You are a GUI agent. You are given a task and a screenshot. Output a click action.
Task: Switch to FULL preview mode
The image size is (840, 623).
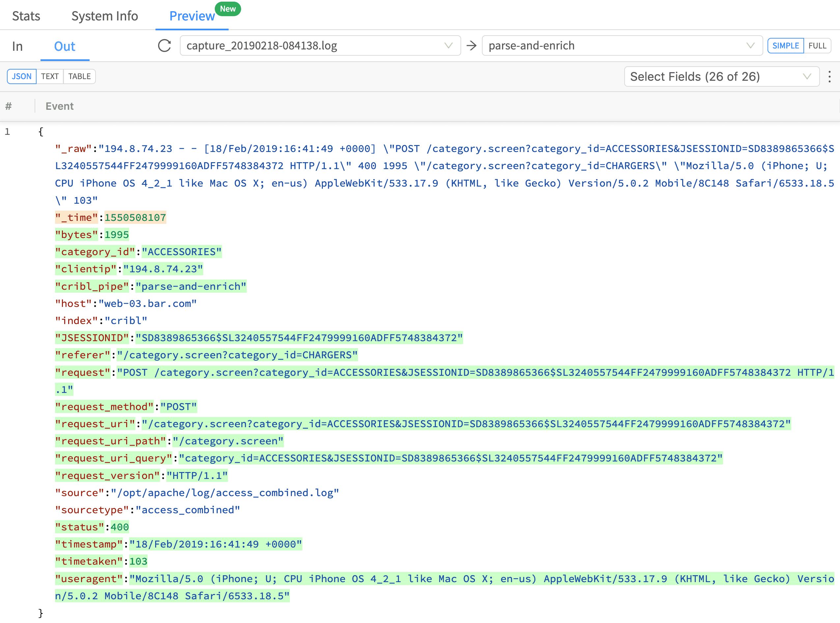tap(817, 45)
